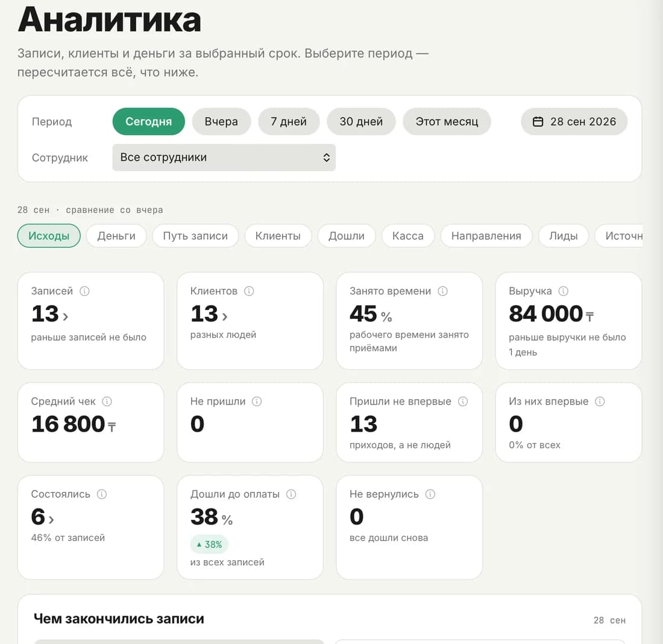This screenshot has height=644, width=663.
Task: Select the 7 дней period
Action: pyautogui.click(x=288, y=122)
